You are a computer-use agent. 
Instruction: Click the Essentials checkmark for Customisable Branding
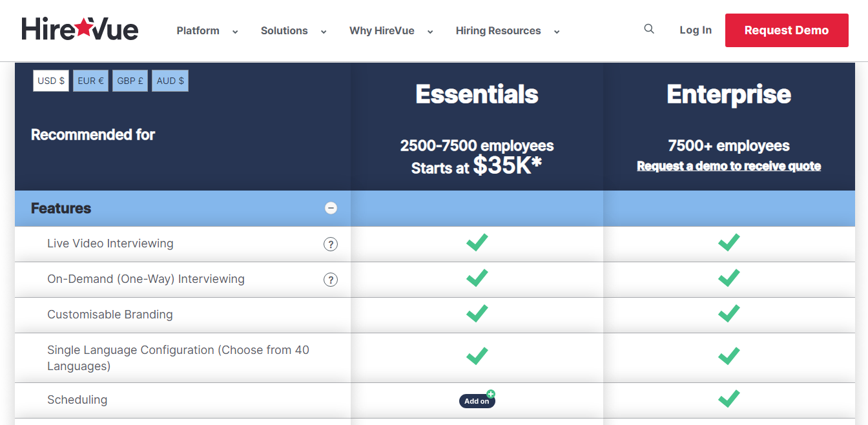click(477, 313)
